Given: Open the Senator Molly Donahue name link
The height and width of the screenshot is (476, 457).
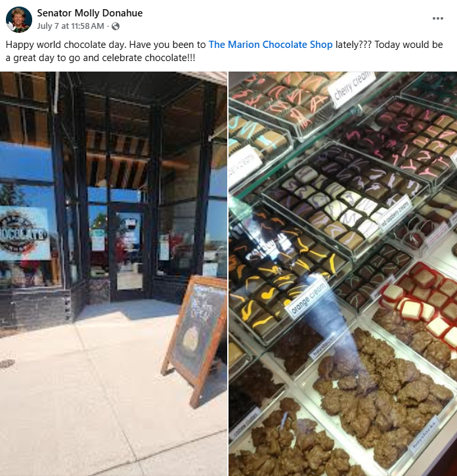Looking at the screenshot, I should (x=89, y=13).
